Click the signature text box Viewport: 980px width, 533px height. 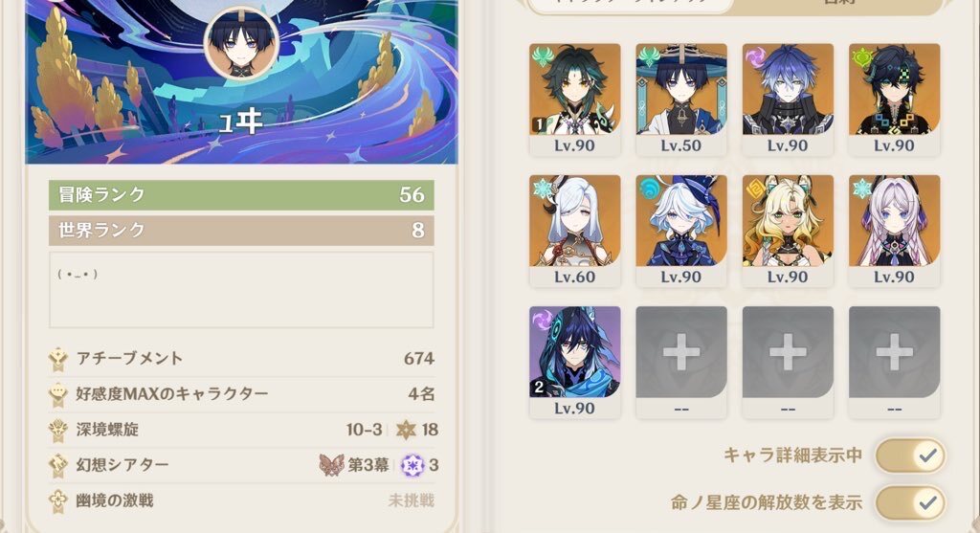[241, 289]
